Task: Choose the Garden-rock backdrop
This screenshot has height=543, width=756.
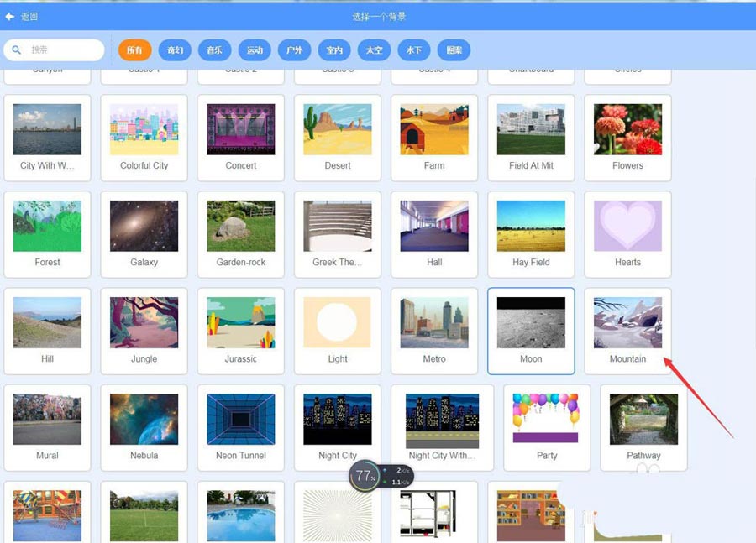Action: click(240, 235)
